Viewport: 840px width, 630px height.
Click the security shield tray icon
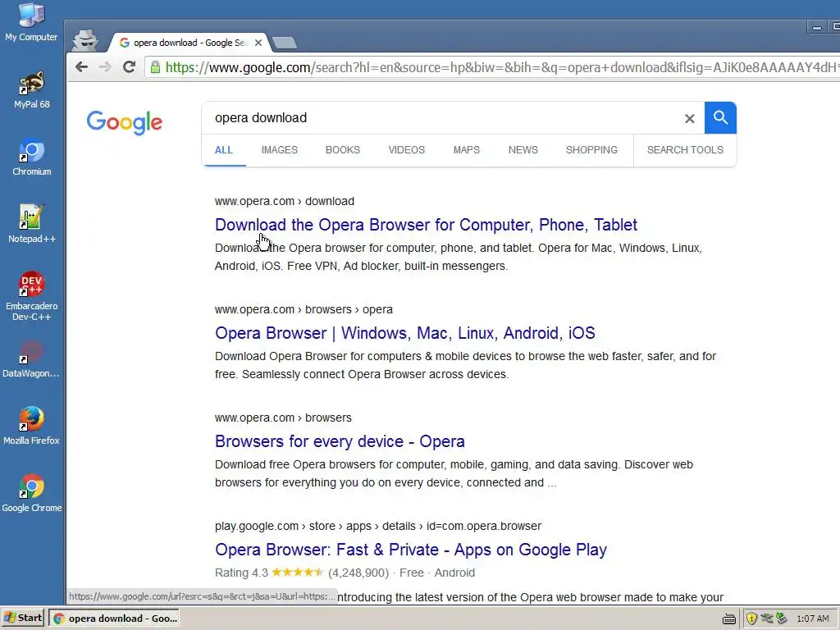(751, 619)
